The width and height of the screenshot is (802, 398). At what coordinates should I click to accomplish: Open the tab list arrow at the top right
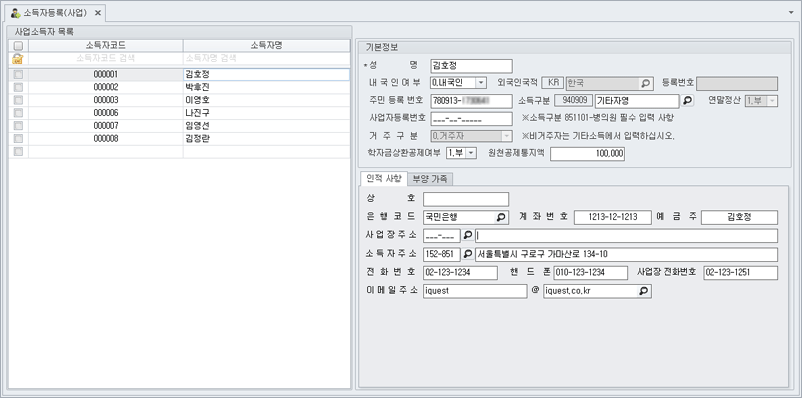click(x=791, y=12)
